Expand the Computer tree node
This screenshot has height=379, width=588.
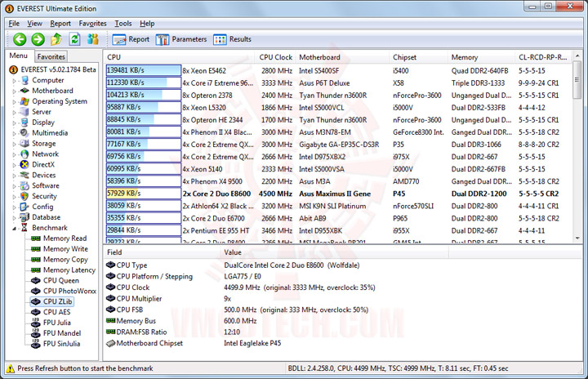click(x=15, y=81)
